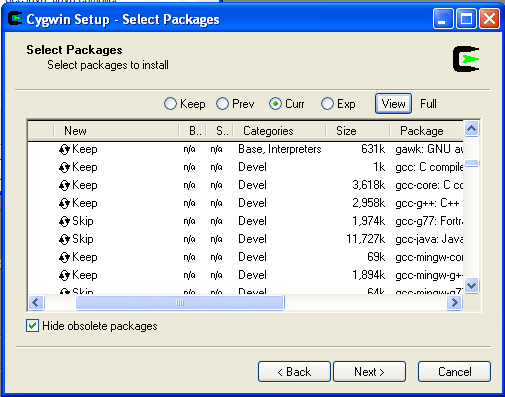The width and height of the screenshot is (505, 397).
Task: Cancel the Cygwin setup
Action: 454,372
